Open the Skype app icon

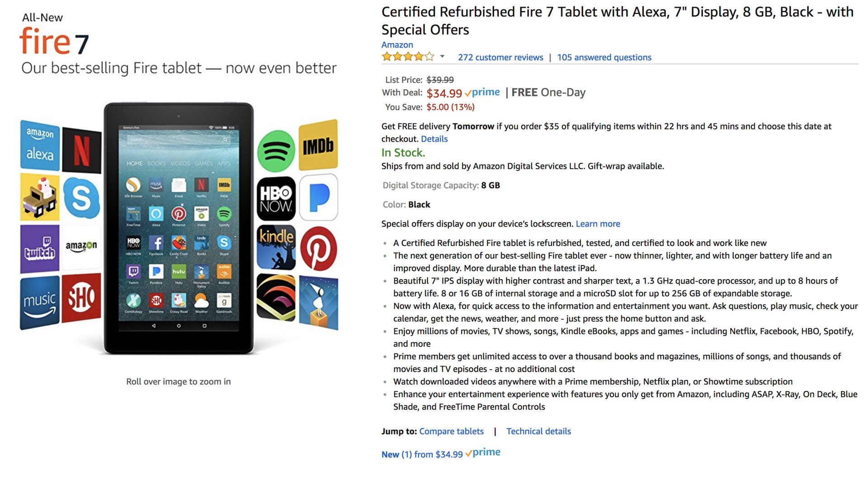coord(81,199)
